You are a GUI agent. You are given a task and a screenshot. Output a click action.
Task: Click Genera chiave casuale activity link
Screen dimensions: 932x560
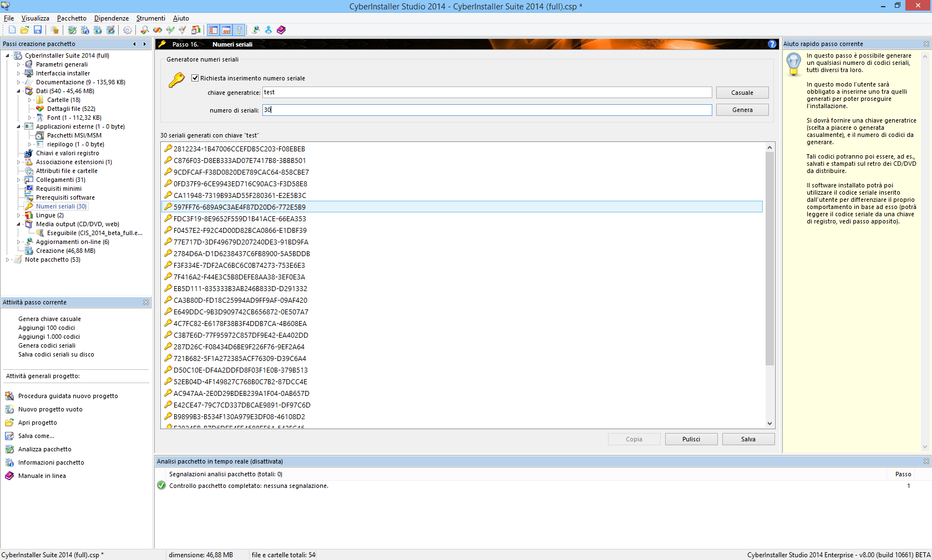(49, 319)
